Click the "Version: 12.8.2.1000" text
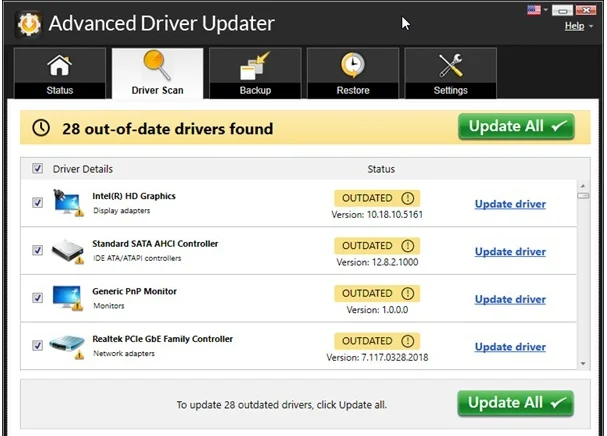Image resolution: width=607 pixels, height=436 pixels. coord(377,262)
